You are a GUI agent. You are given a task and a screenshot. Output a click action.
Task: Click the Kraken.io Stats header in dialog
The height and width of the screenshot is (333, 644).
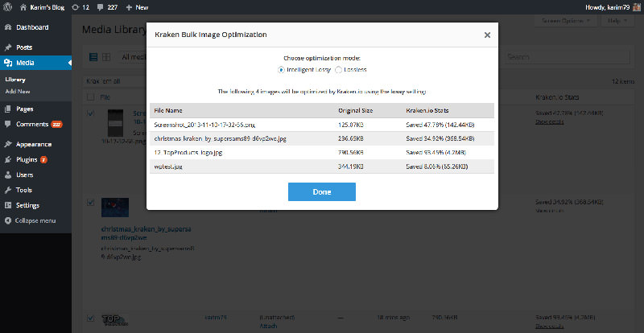427,110
